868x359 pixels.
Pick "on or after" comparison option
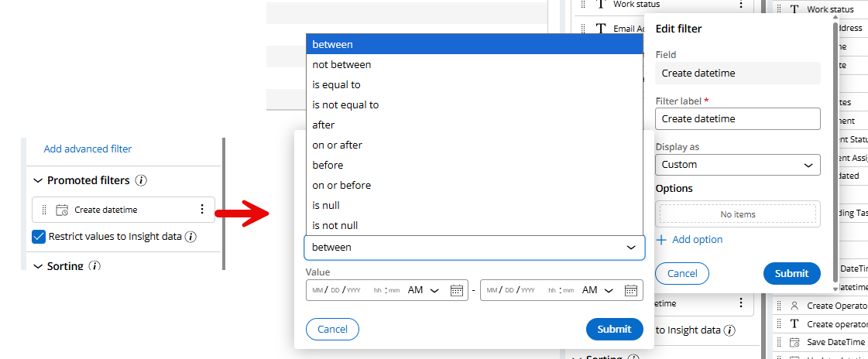click(337, 145)
